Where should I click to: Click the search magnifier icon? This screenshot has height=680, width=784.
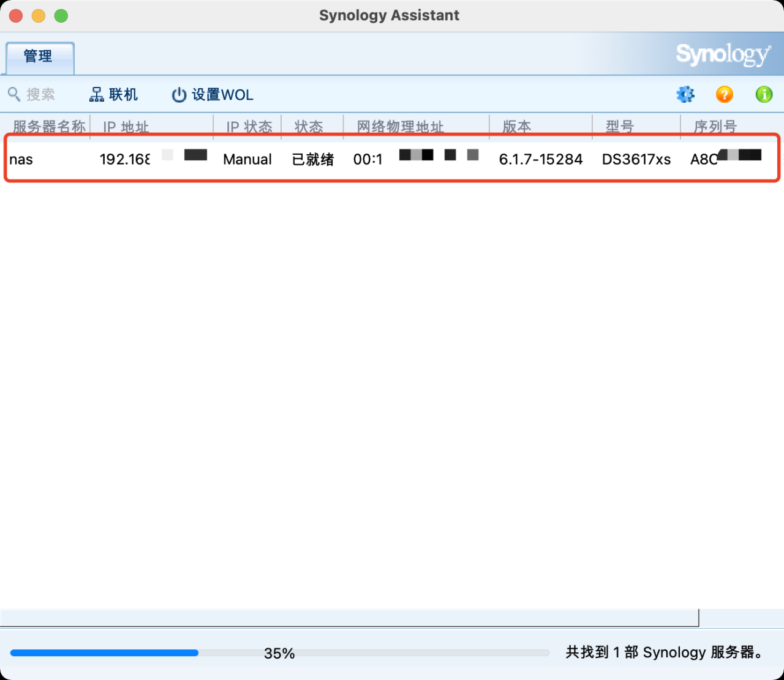click(13, 94)
